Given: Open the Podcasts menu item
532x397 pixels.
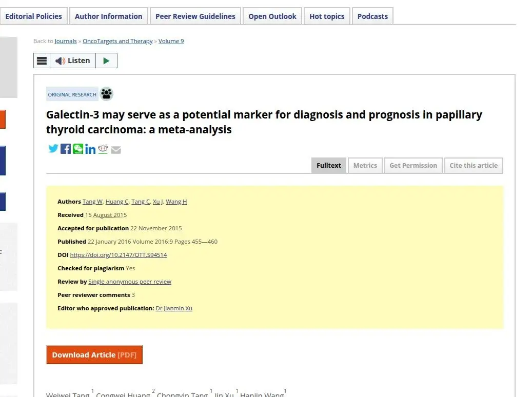Looking at the screenshot, I should (x=372, y=16).
